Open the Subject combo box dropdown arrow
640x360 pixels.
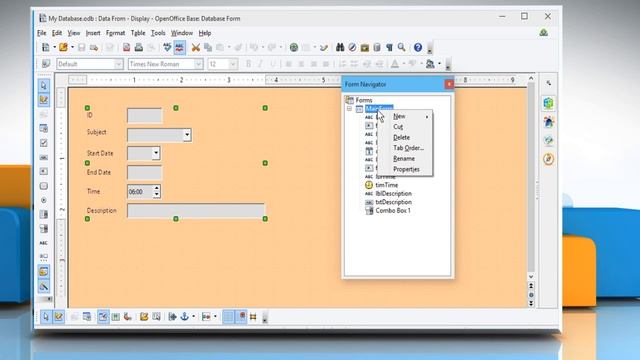(187, 135)
